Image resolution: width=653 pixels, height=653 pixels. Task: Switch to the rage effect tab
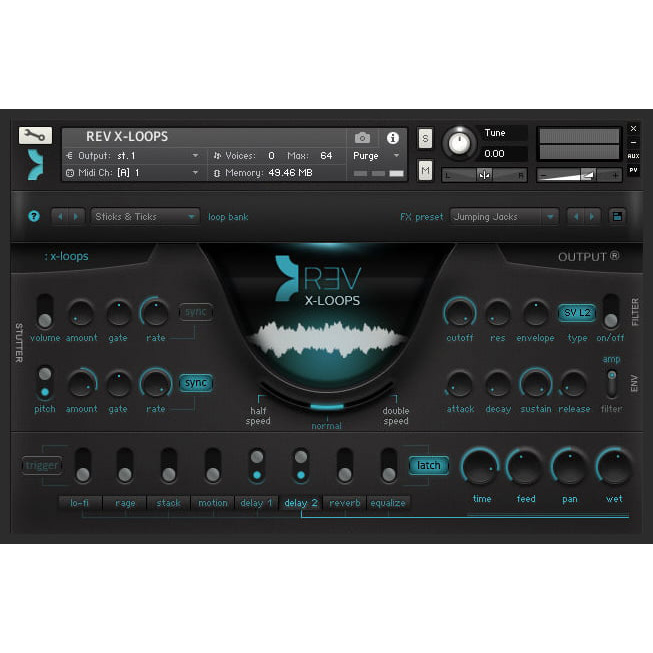(125, 503)
